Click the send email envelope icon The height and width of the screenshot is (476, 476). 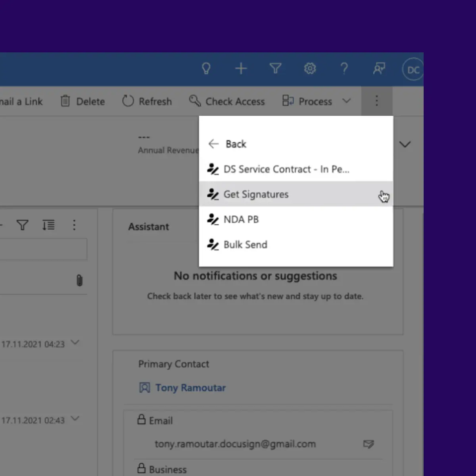coord(369,444)
